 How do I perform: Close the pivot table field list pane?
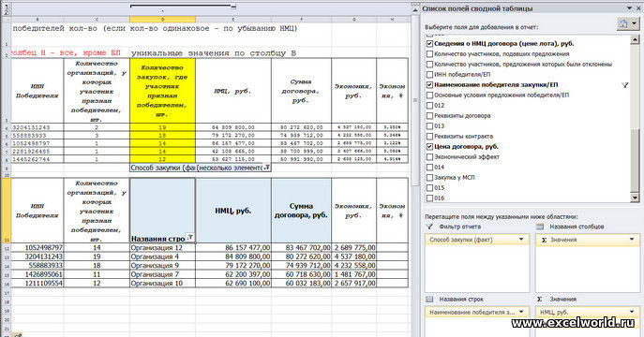tap(638, 8)
